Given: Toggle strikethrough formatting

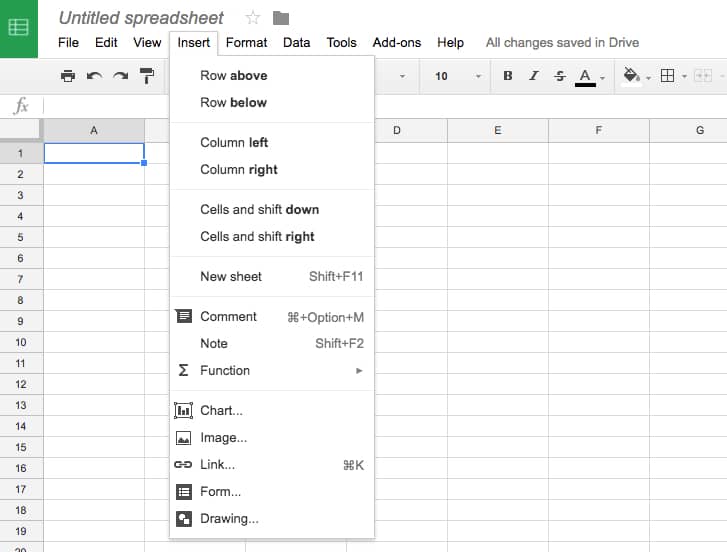Looking at the screenshot, I should point(559,76).
